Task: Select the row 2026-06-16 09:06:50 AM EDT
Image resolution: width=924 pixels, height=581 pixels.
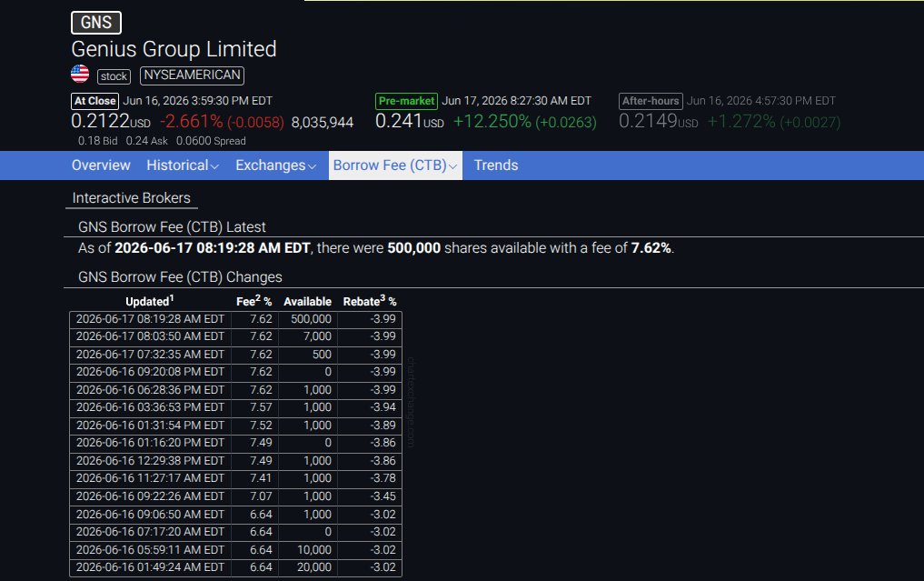Action: point(235,515)
